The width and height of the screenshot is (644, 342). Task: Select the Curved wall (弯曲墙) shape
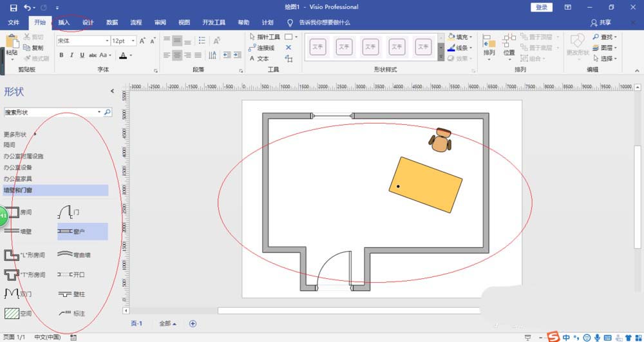(74, 255)
